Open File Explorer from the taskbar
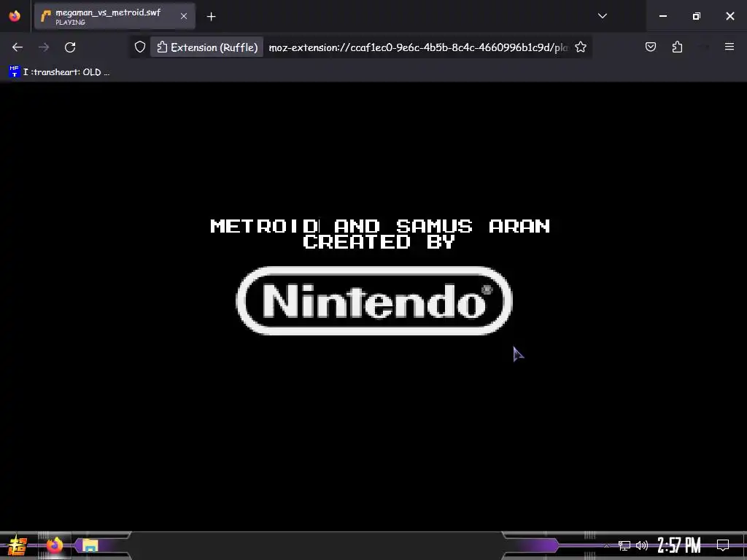The height and width of the screenshot is (560, 747). click(90, 545)
